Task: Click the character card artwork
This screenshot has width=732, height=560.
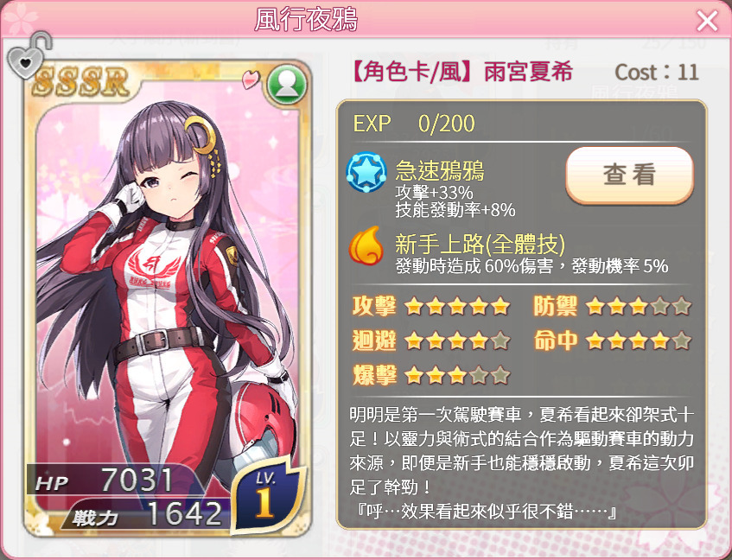Action: (x=167, y=299)
